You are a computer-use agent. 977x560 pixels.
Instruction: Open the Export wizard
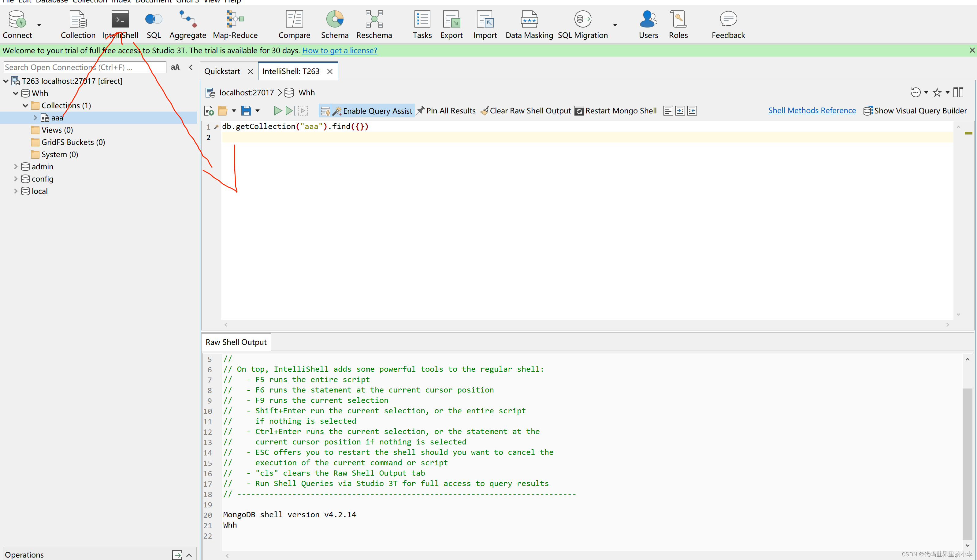pyautogui.click(x=451, y=25)
